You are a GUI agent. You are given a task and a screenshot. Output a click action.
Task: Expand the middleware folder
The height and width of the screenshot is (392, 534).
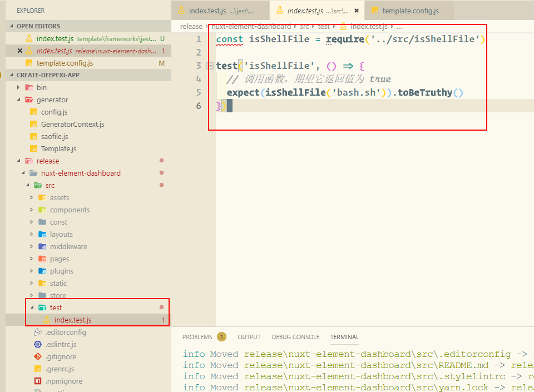point(32,247)
